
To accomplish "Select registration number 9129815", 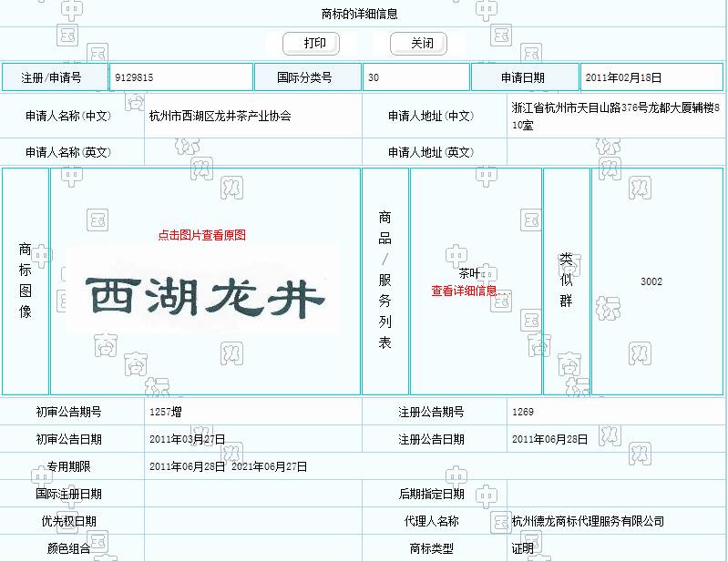I will pyautogui.click(x=134, y=77).
